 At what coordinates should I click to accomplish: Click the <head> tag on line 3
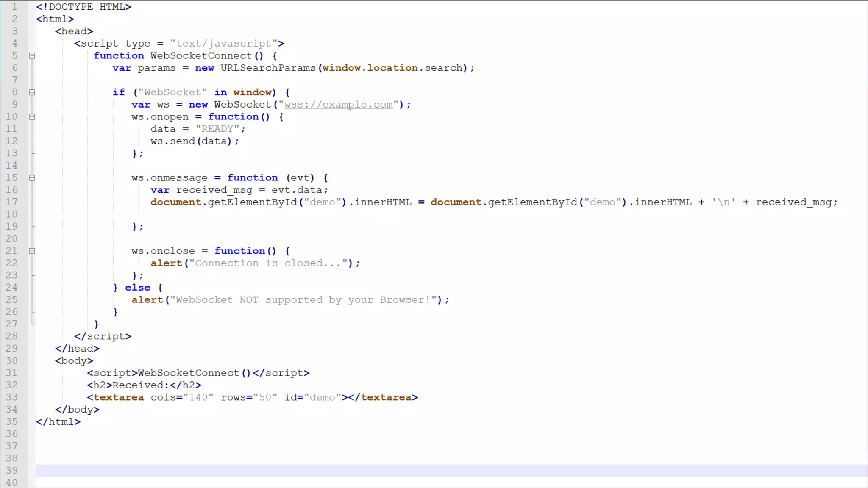coord(74,31)
